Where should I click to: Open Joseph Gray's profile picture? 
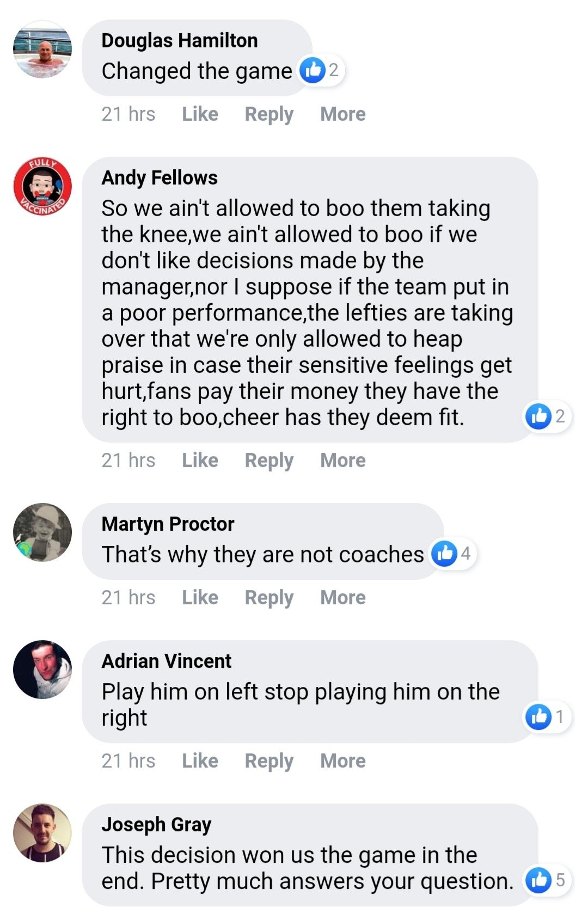(42, 833)
